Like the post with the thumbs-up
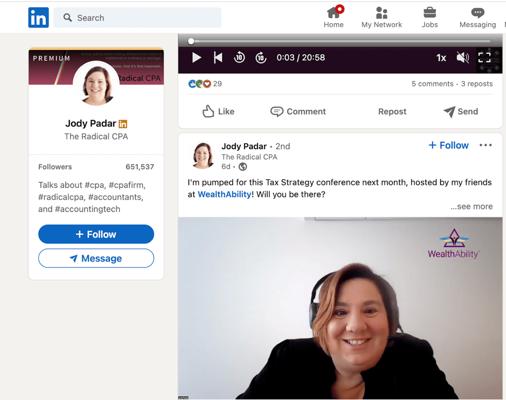Screen dimensions: 506x400 click(218, 111)
